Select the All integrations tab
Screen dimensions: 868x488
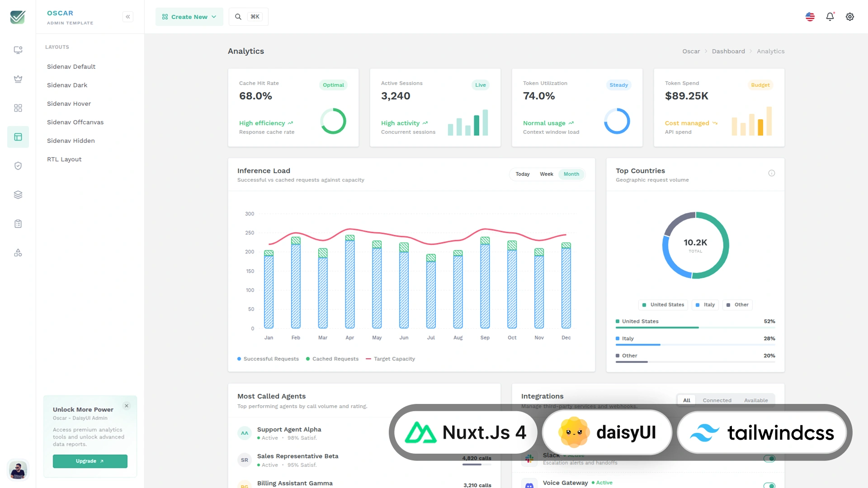coord(687,400)
